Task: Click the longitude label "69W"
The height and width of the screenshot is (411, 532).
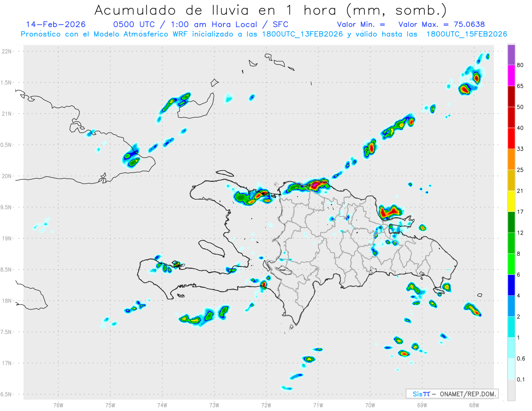Action: pos(422,405)
